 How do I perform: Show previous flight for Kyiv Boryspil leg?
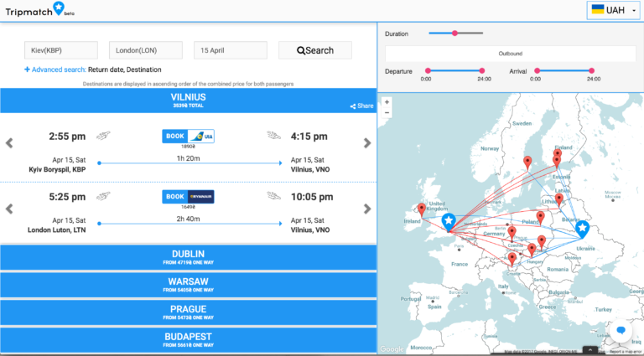9,142
